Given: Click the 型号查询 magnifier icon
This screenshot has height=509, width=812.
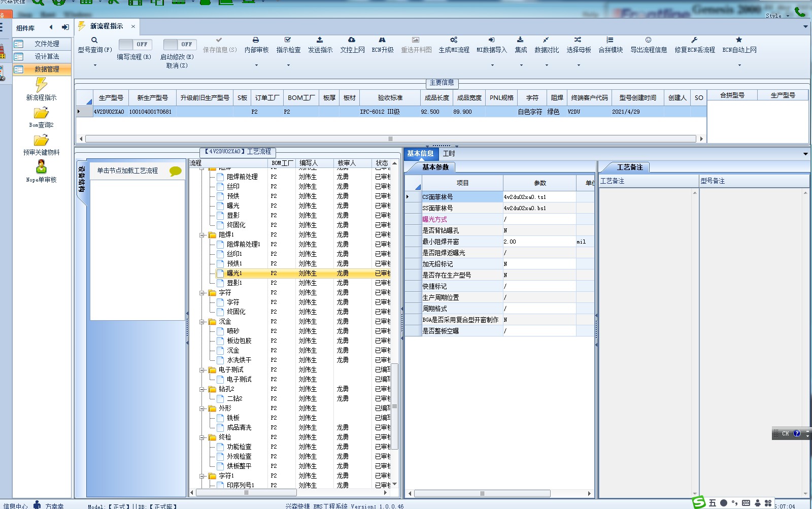Looking at the screenshot, I should coord(94,40).
